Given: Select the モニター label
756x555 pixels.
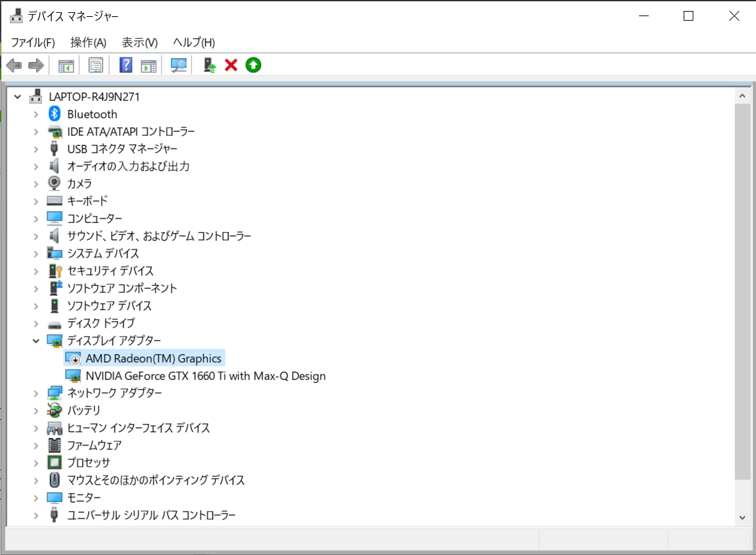Looking at the screenshot, I should (84, 497).
